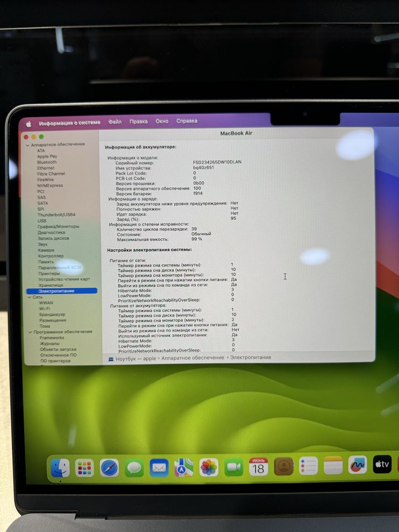The width and height of the screenshot is (399, 532).
Task: Select Wi-Fi under Сеть
Action: point(45,309)
